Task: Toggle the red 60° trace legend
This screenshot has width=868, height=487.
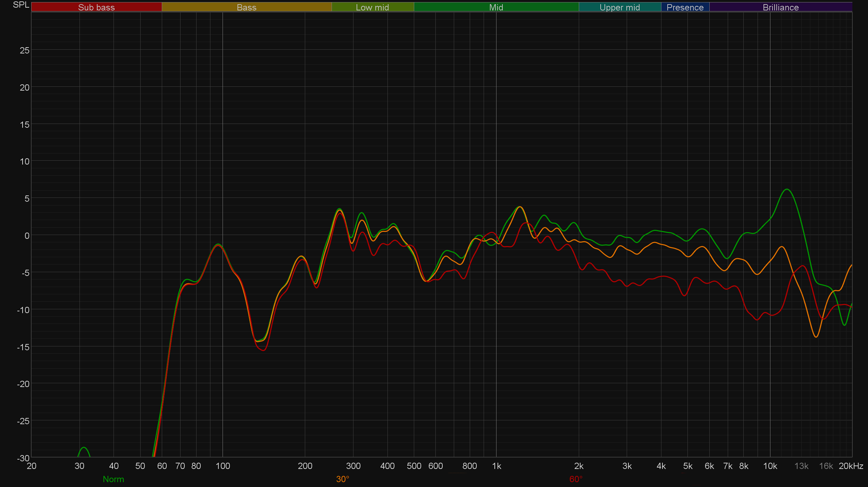Action: point(576,479)
